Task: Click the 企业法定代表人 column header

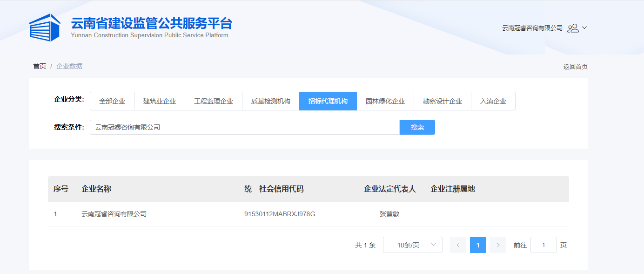Action: click(x=389, y=189)
